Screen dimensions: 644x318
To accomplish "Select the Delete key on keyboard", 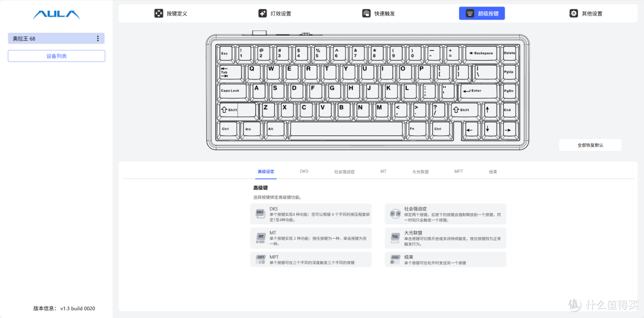I will point(509,54).
